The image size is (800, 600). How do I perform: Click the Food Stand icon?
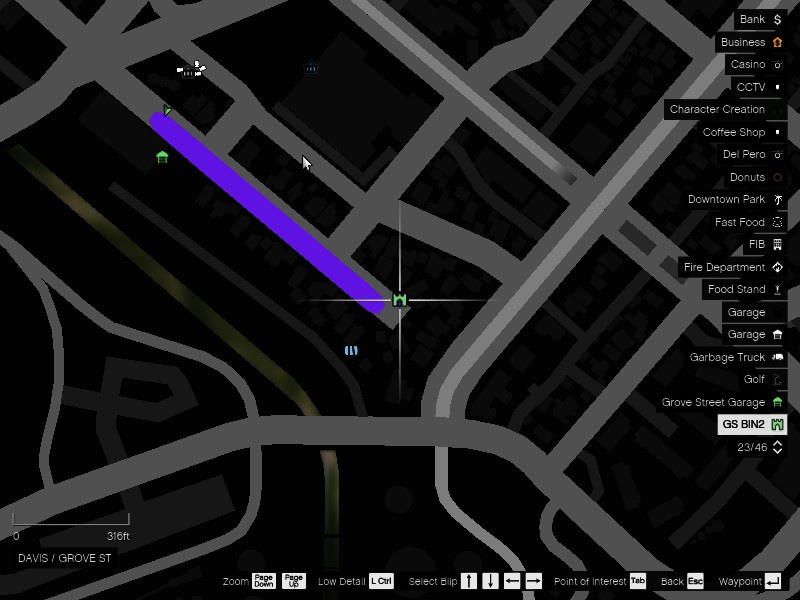777,289
